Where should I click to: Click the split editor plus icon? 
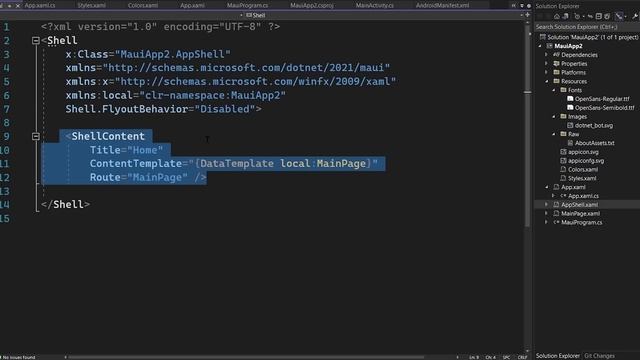click(527, 15)
